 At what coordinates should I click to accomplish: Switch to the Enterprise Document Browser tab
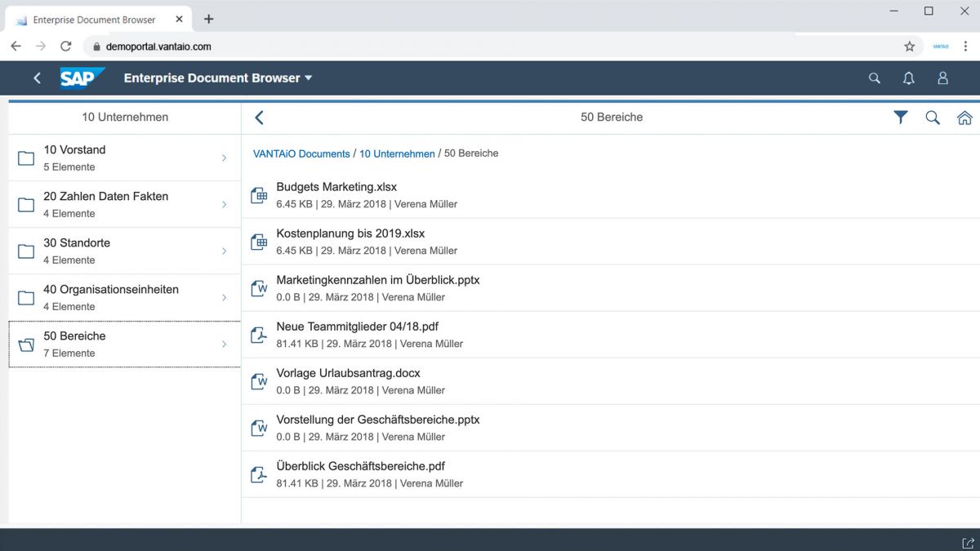coord(98,19)
